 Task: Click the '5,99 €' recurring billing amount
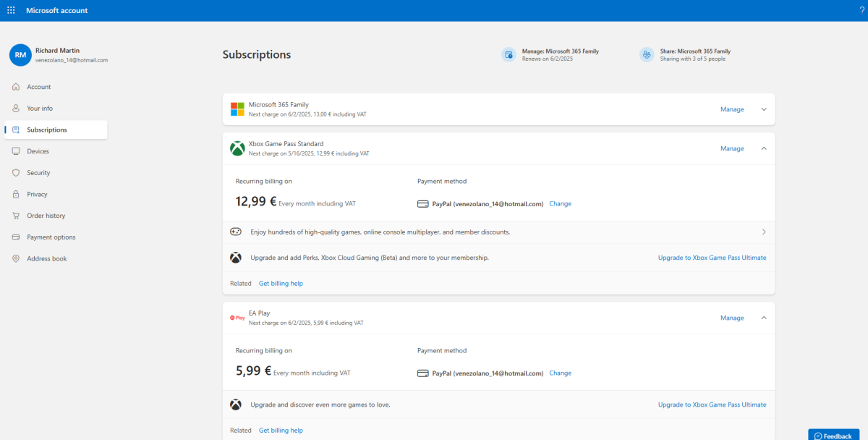[x=253, y=372]
